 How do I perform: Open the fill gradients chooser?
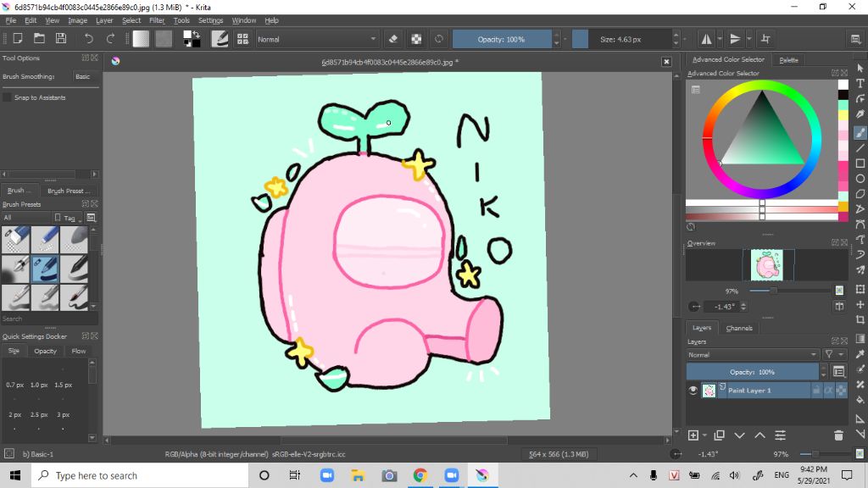click(141, 39)
